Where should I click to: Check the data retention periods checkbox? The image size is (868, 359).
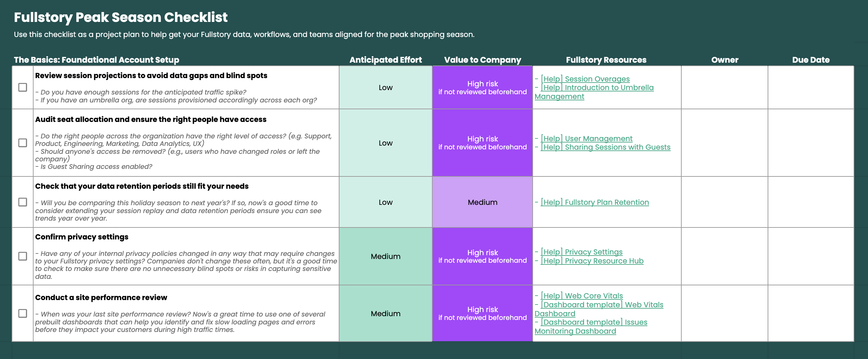coord(23,202)
